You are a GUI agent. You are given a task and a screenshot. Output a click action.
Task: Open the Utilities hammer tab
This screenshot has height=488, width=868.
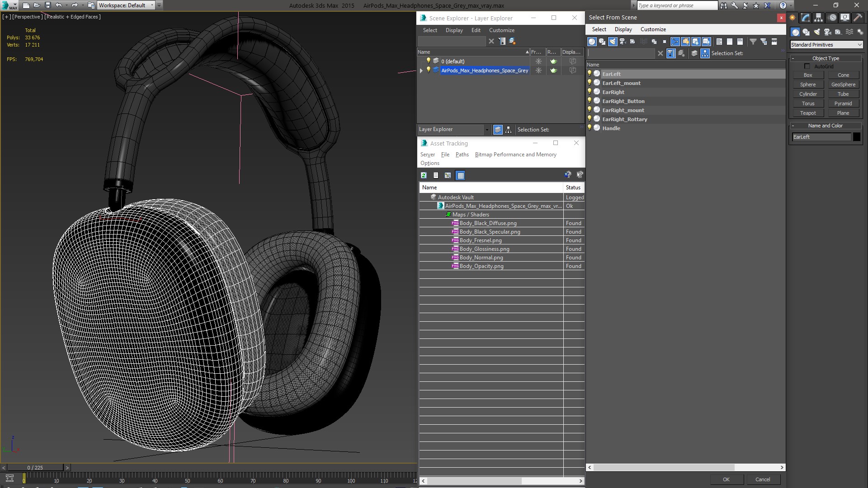(x=858, y=18)
